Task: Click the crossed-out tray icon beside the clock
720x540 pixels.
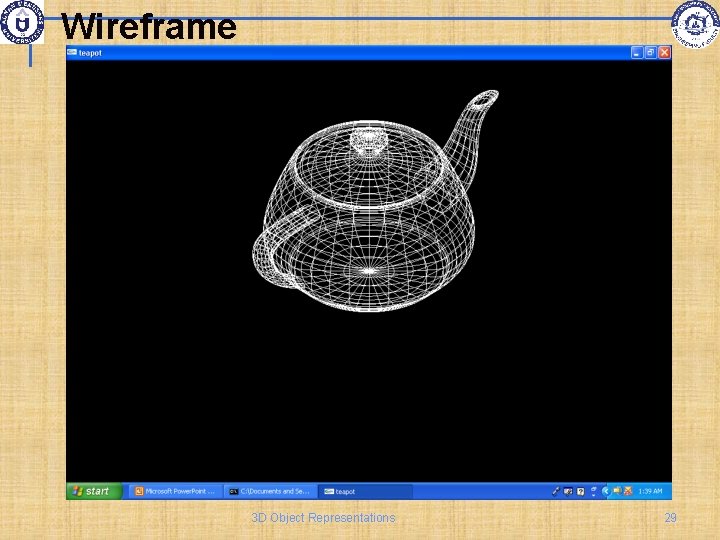Action: coord(628,491)
